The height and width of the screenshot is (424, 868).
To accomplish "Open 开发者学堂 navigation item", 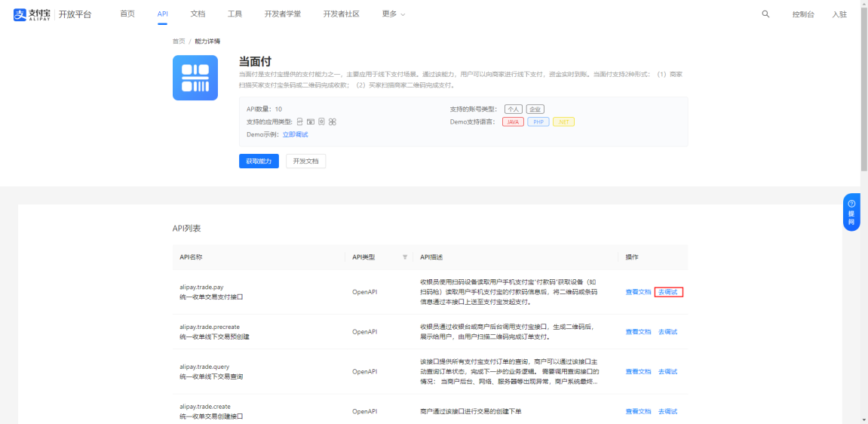I will point(283,14).
